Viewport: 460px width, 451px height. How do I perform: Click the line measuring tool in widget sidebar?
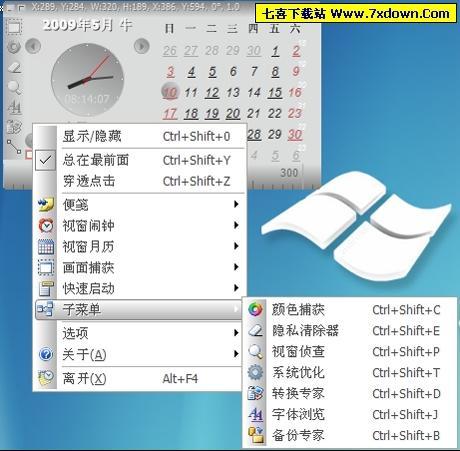pos(14,146)
